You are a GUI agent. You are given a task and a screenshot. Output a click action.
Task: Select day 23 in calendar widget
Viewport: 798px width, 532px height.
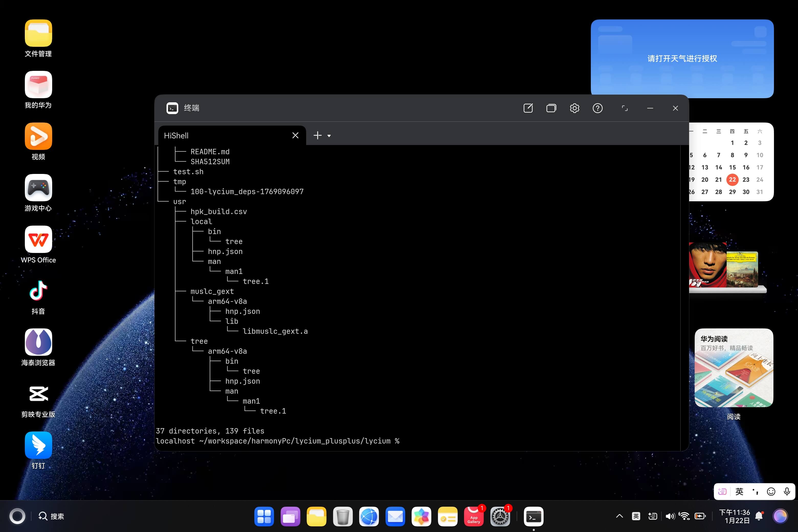pos(746,180)
